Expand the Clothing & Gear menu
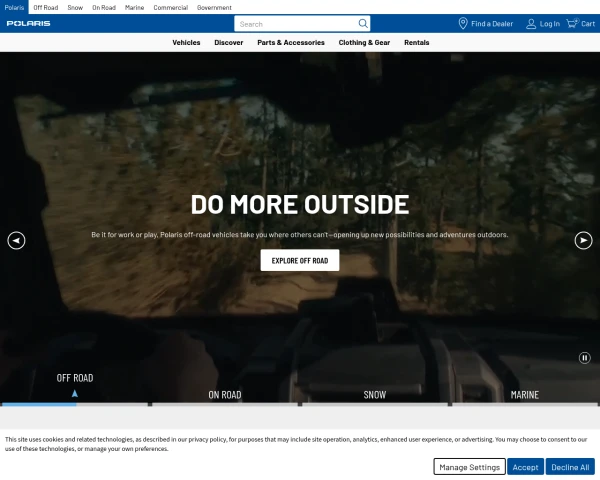 [x=364, y=43]
